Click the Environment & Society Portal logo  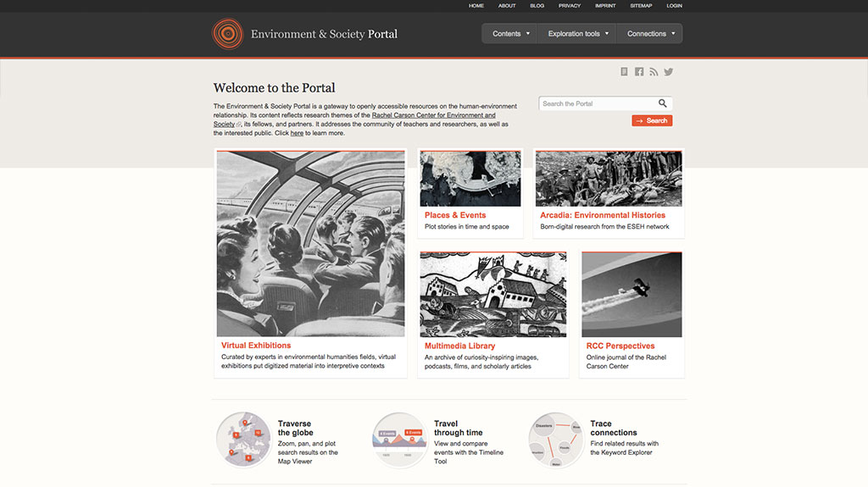coord(227,34)
